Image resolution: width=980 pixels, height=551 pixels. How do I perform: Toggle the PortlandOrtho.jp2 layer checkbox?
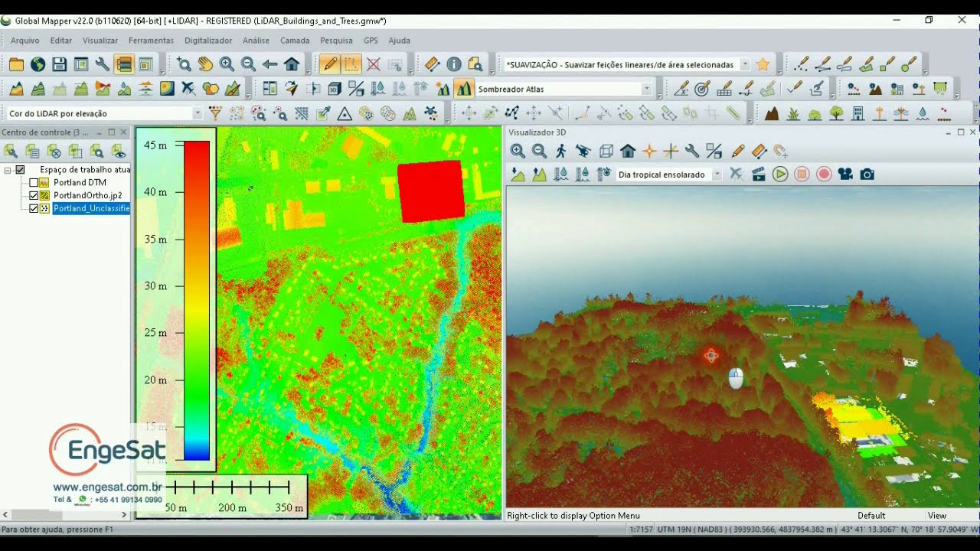[34, 195]
